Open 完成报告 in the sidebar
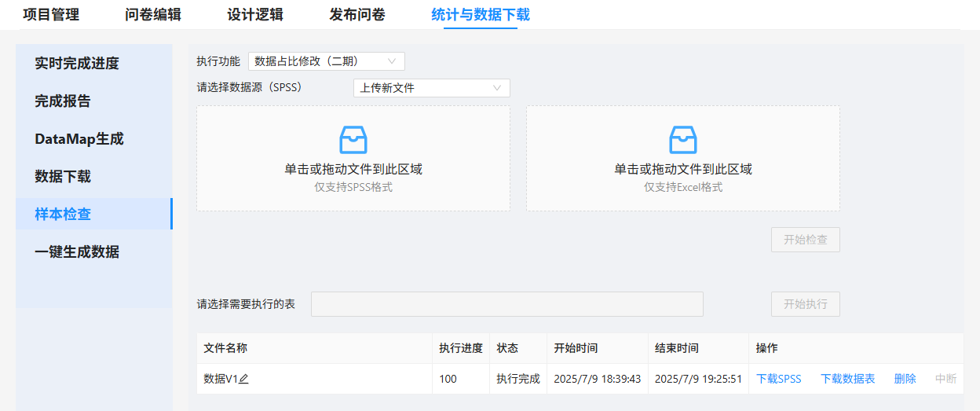Screen dimensions: 980x411 tap(94, 101)
